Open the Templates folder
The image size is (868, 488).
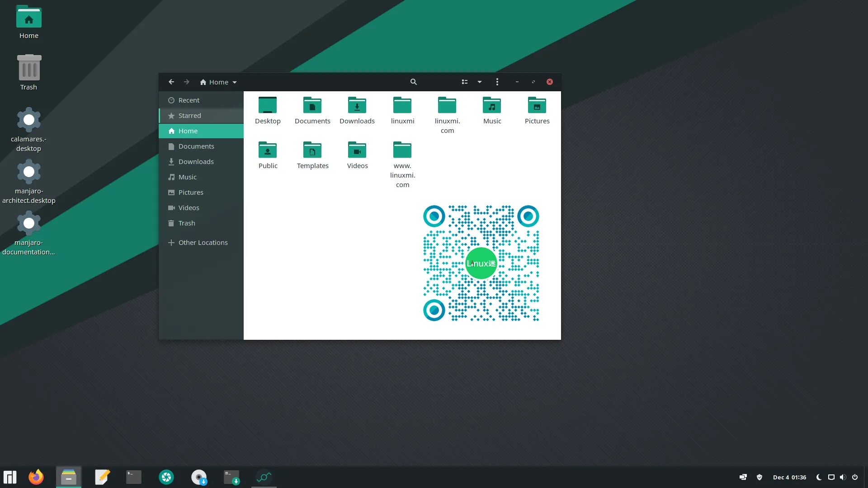pos(312,150)
